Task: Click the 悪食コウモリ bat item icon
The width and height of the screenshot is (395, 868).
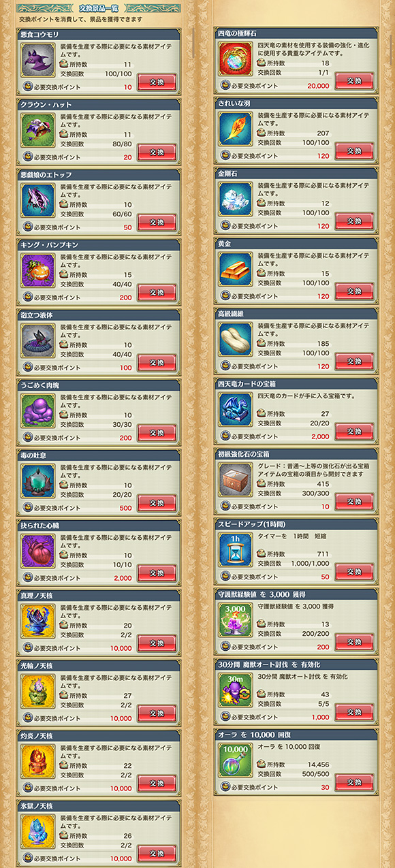Action: pyautogui.click(x=37, y=61)
